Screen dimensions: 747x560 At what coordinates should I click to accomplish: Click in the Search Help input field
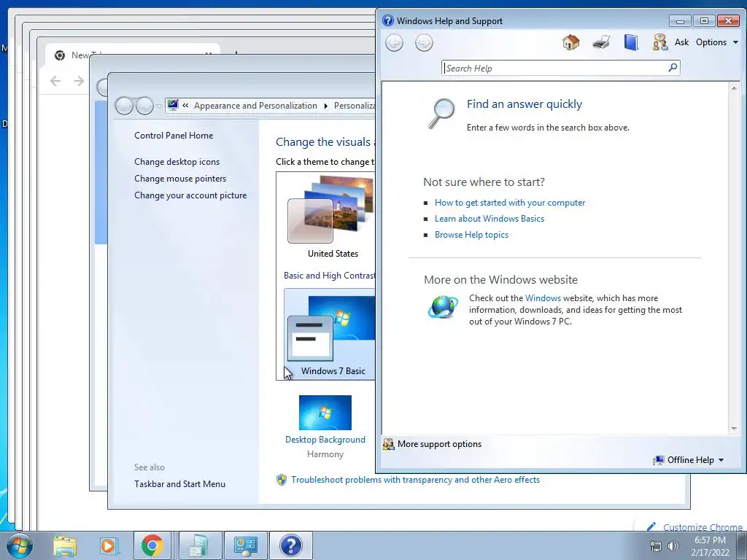click(555, 68)
